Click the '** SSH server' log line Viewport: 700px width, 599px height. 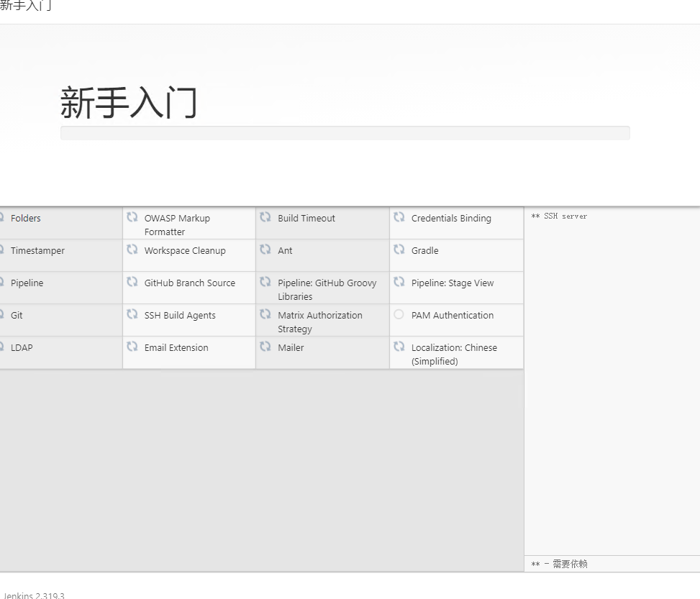tap(559, 216)
